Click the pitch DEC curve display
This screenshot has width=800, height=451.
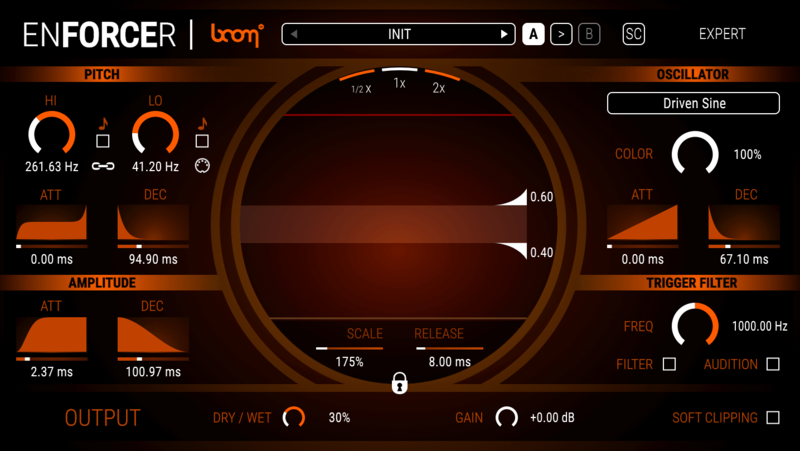[153, 222]
